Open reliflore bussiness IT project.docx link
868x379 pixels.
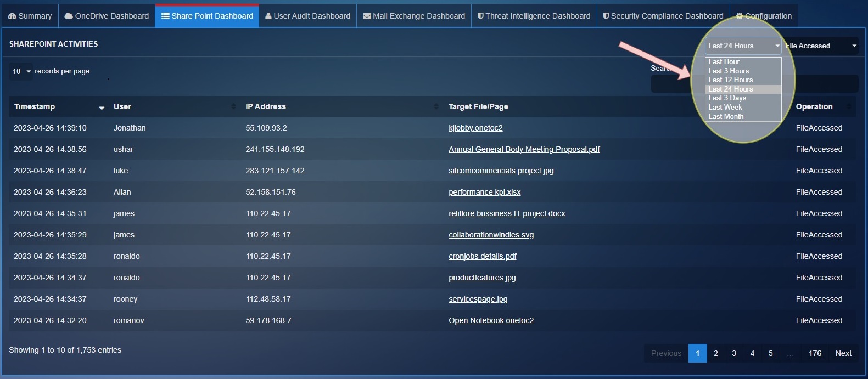coord(507,213)
